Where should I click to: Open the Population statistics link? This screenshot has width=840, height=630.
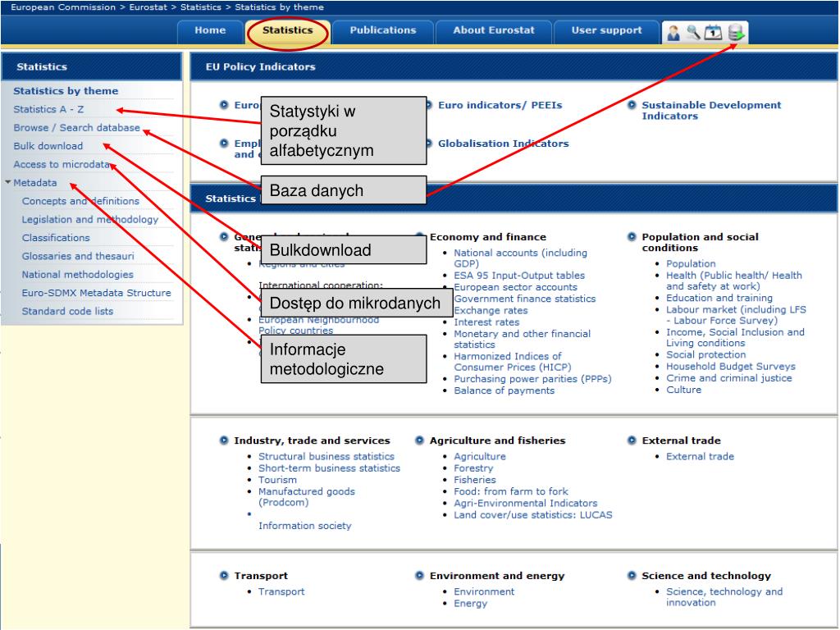pos(691,263)
